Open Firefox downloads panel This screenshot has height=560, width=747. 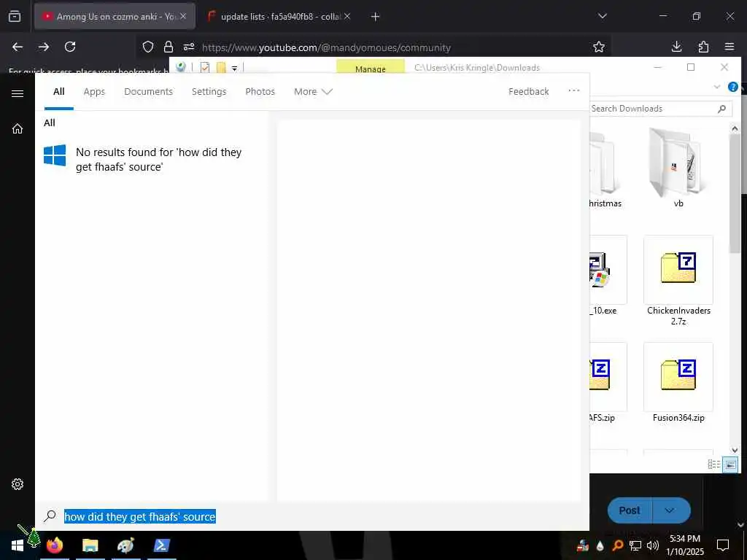click(676, 47)
